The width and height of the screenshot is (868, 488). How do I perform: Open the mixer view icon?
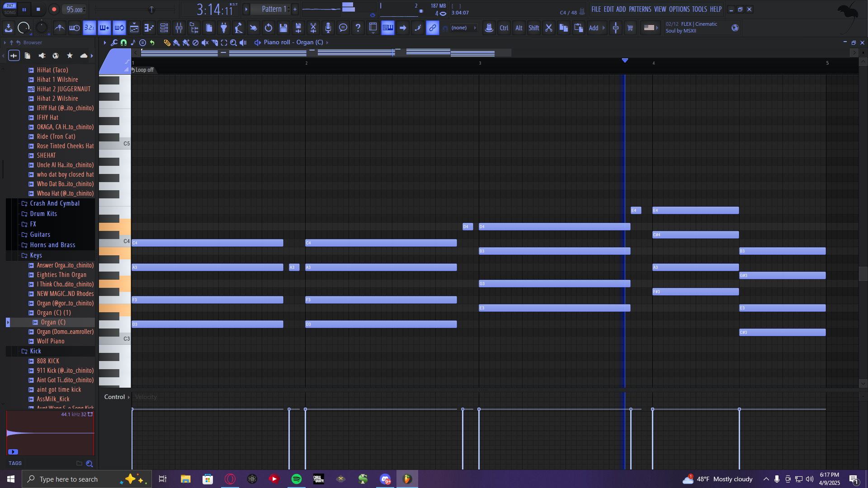(179, 28)
